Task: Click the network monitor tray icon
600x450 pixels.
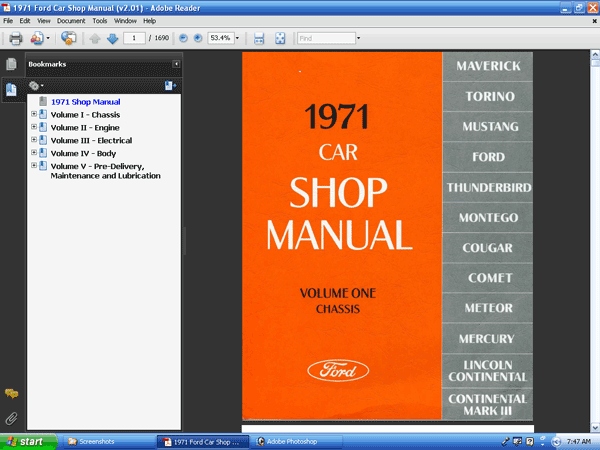Action: (x=517, y=442)
